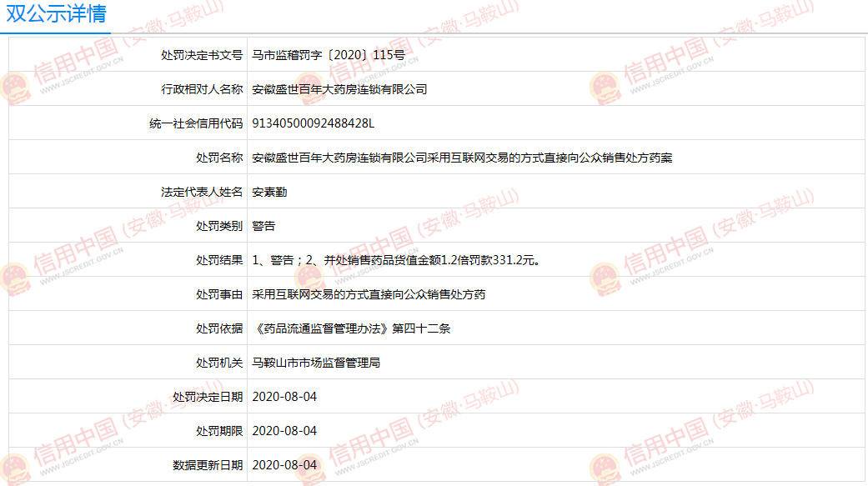Click the name 安素勤
Viewport: 868px width, 486px height.
[x=269, y=192]
